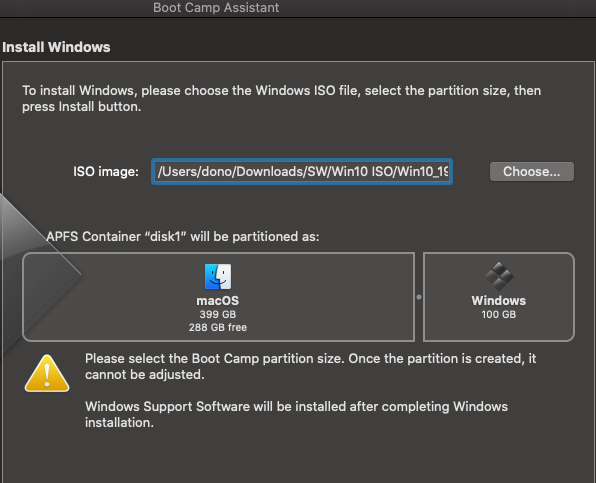Click the yellow warning triangle icon
Image resolution: width=596 pixels, height=483 pixels.
(x=47, y=374)
